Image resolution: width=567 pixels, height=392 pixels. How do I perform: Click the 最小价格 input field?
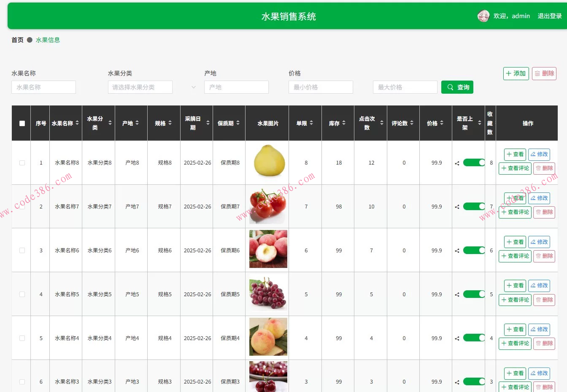[321, 87]
